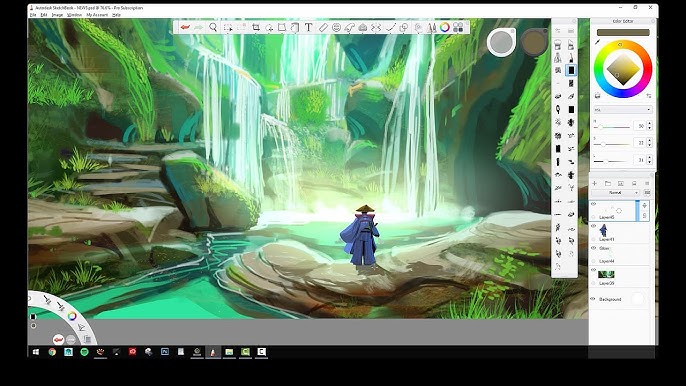This screenshot has height=386, width=686.
Task: Click the eyedropper color picker icon
Action: (x=597, y=42)
